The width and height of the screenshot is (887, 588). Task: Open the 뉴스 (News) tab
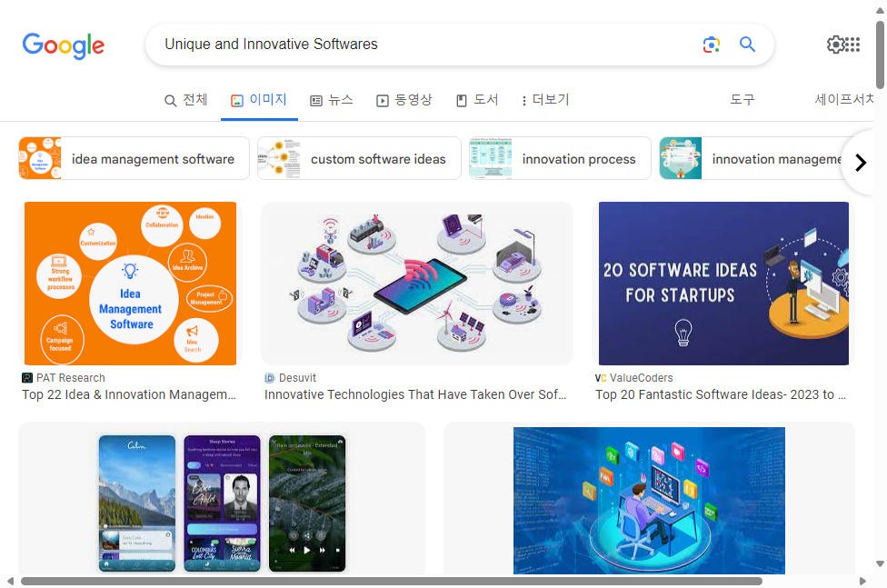pos(332,100)
